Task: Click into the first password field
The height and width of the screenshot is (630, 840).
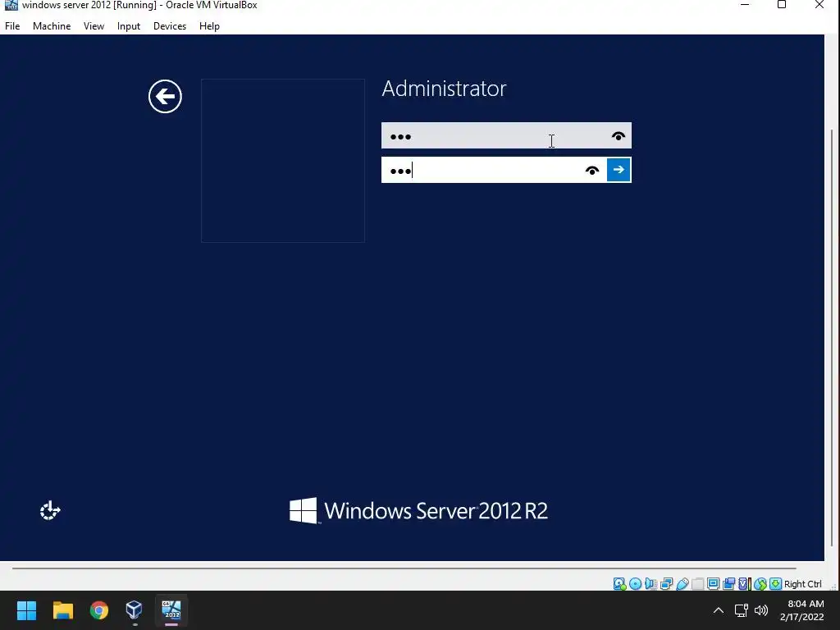Action: click(x=506, y=135)
